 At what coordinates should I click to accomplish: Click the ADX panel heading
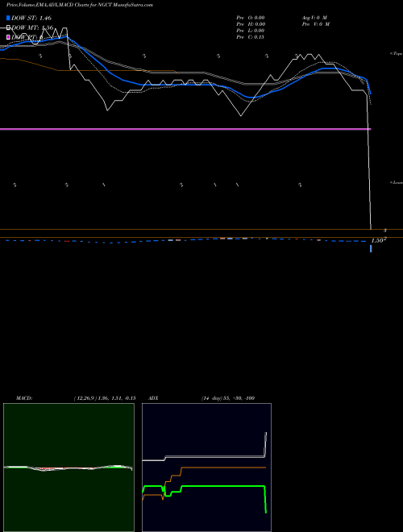coord(153,398)
